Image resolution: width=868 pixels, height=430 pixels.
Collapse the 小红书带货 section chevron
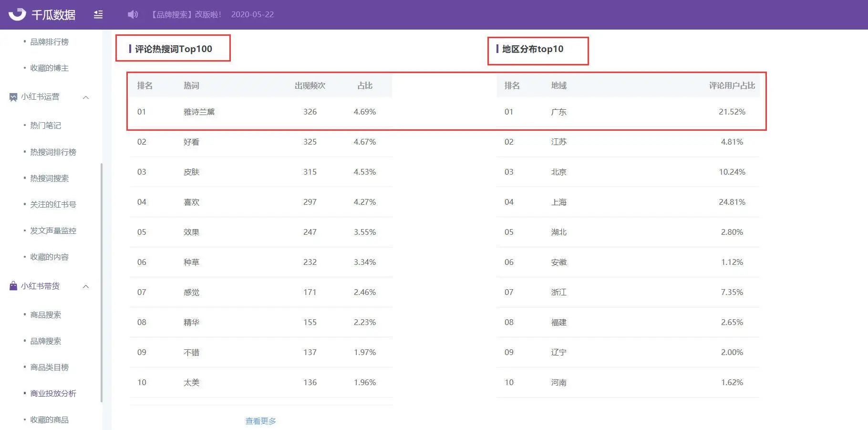[x=86, y=286]
